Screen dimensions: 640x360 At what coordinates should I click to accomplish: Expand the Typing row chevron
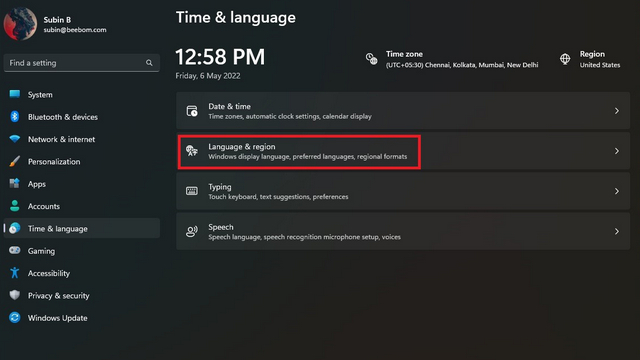click(617, 191)
